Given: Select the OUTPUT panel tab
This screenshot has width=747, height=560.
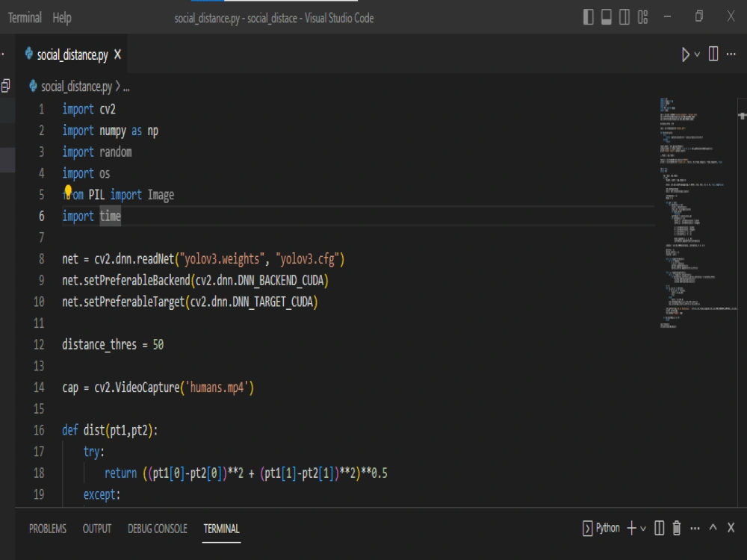Looking at the screenshot, I should (97, 528).
